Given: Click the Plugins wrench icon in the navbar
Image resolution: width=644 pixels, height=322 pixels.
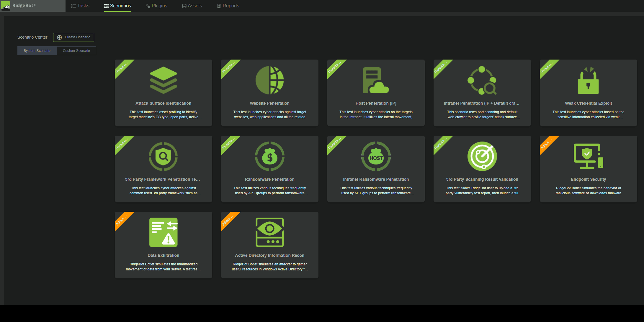Looking at the screenshot, I should (148, 6).
